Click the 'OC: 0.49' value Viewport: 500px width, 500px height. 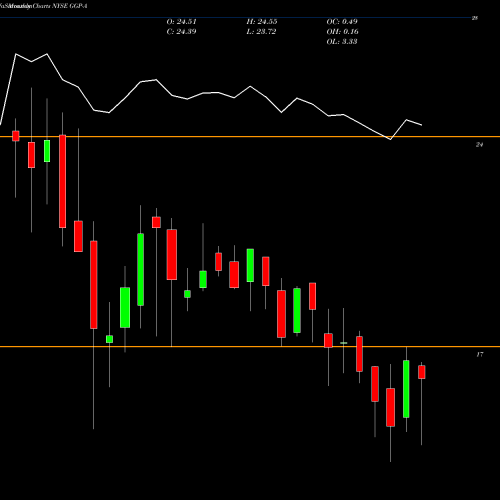coord(342,22)
